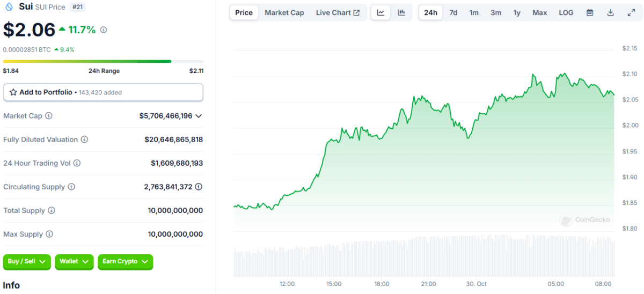Open Max Supply info icon
Viewport: 644px width, 294px height.
pyautogui.click(x=49, y=234)
